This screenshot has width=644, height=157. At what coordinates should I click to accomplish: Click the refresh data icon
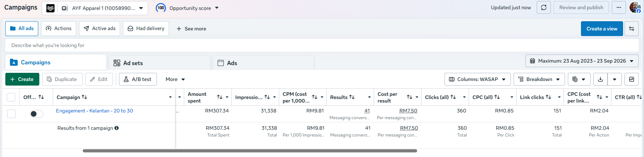click(544, 7)
